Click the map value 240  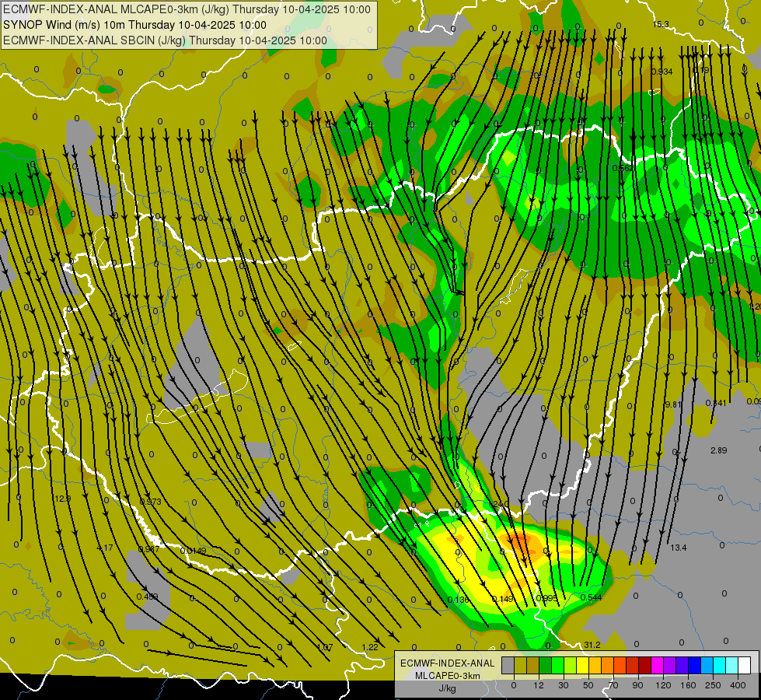(501, 504)
